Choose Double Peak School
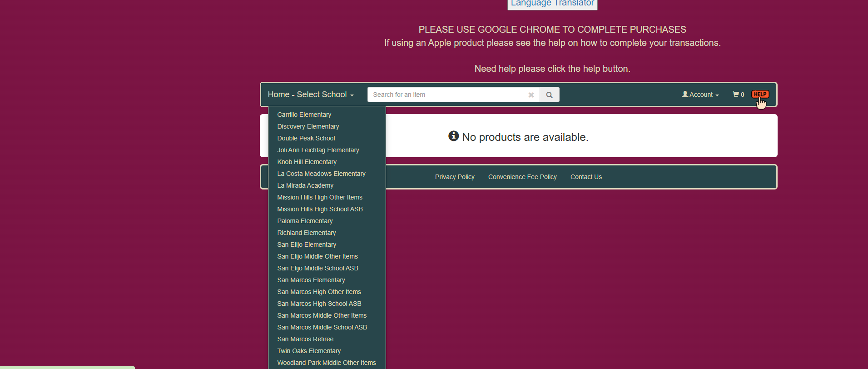 coord(306,138)
